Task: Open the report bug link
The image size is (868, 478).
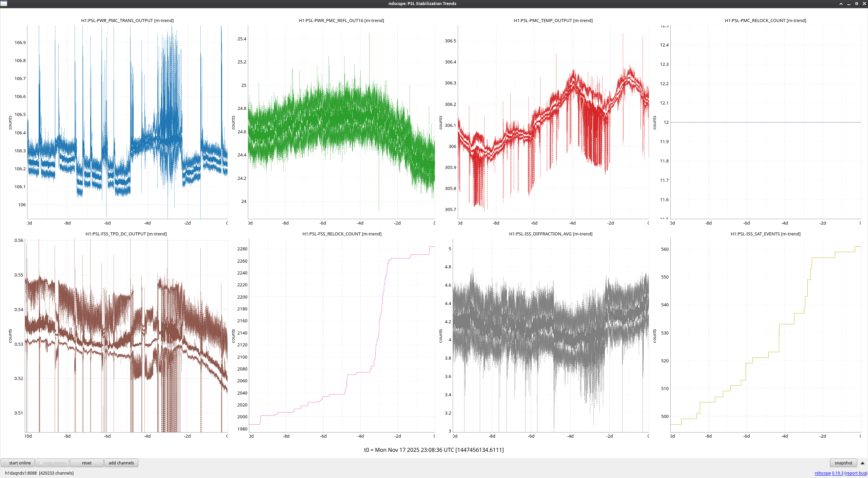Action: point(855,473)
